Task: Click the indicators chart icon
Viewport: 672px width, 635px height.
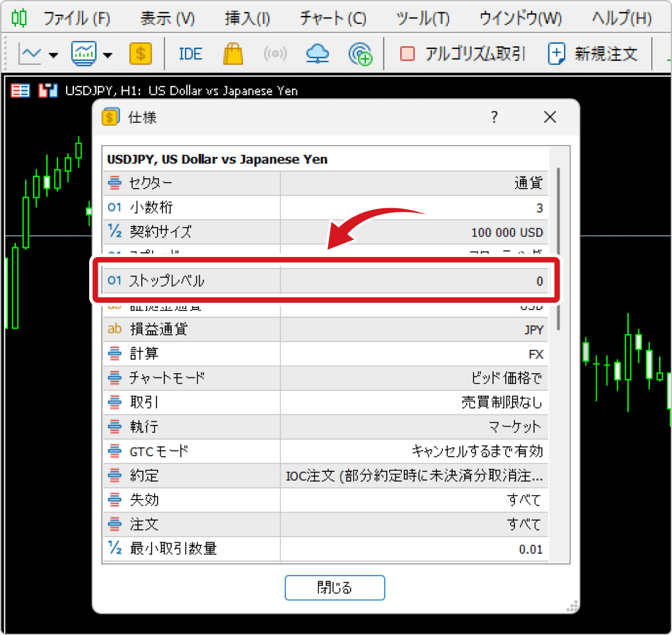Action: 84,54
